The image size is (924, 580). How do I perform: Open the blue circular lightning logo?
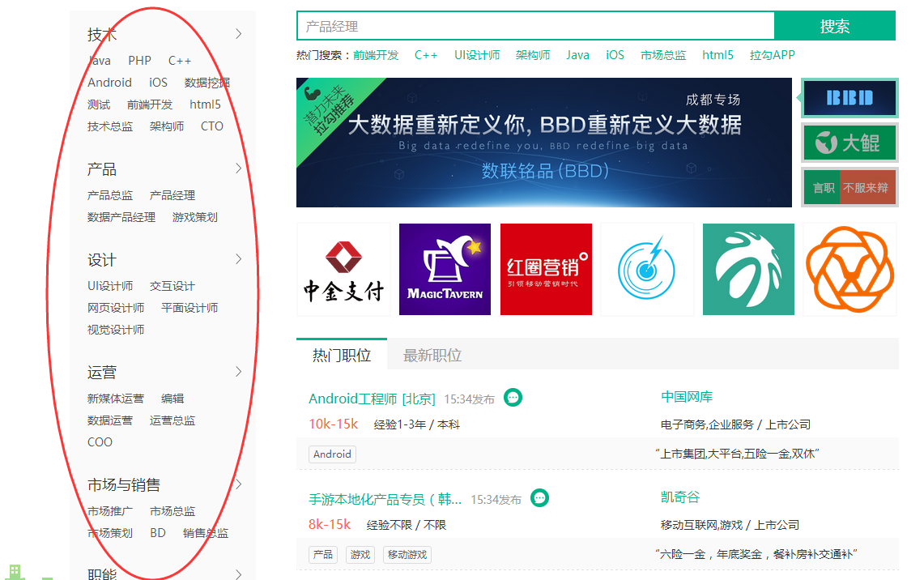point(647,270)
